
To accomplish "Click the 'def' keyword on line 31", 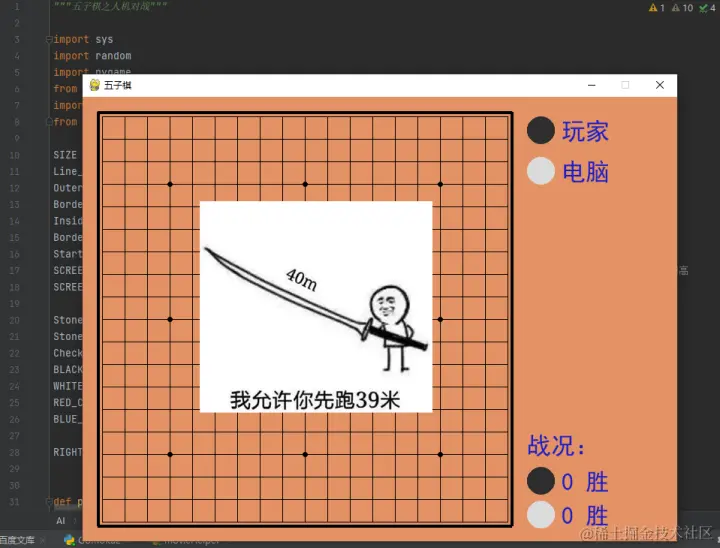I will [62, 502].
